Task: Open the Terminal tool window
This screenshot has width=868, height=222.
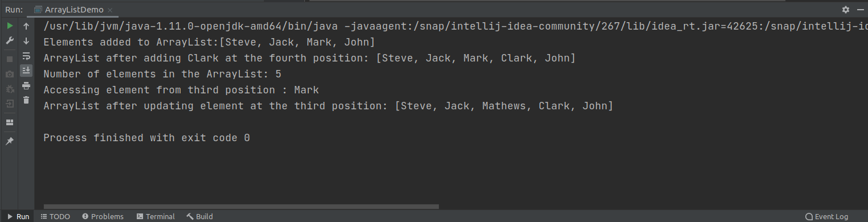Action: (156, 216)
